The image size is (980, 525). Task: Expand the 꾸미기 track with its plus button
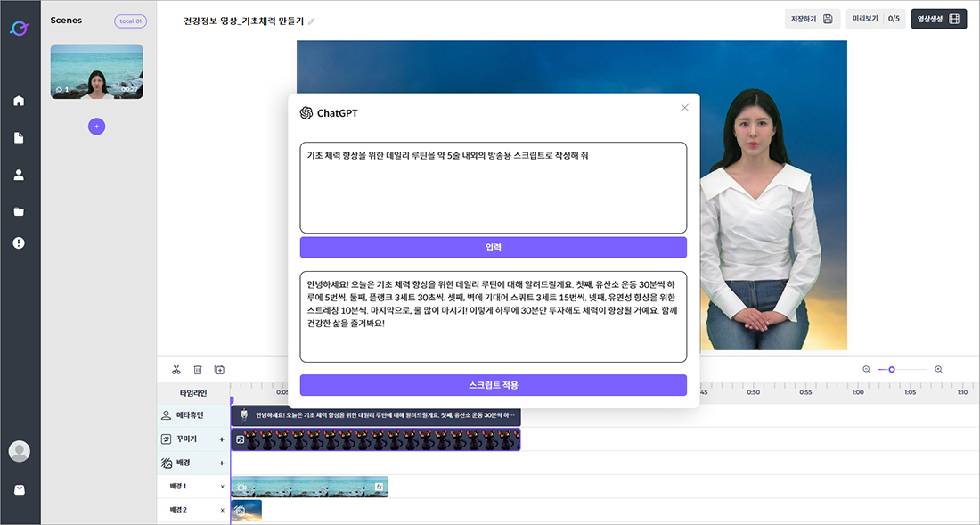[221, 439]
